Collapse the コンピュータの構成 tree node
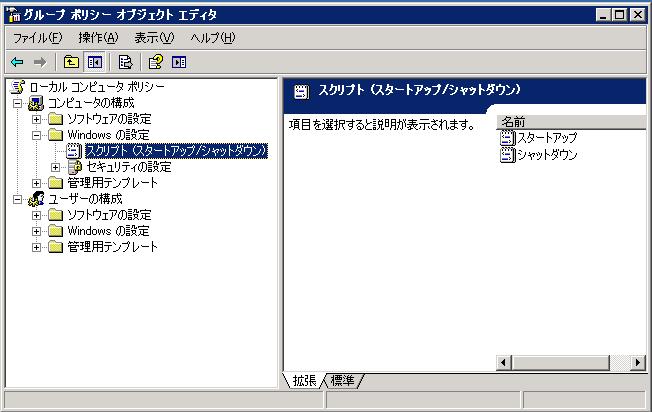The image size is (652, 412). 17,103
